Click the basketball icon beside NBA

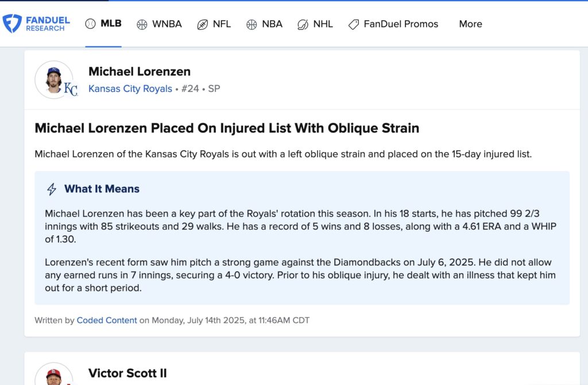point(252,24)
